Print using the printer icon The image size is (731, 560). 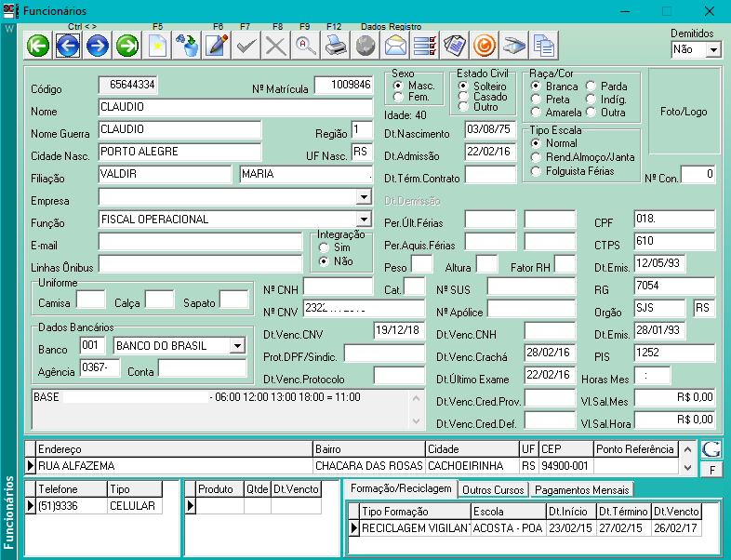click(x=335, y=45)
